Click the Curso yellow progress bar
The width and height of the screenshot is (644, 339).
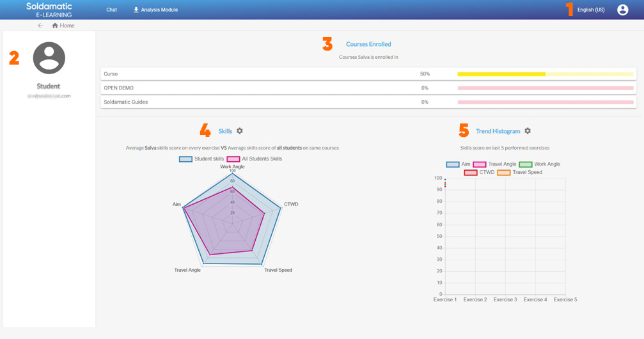pyautogui.click(x=501, y=74)
